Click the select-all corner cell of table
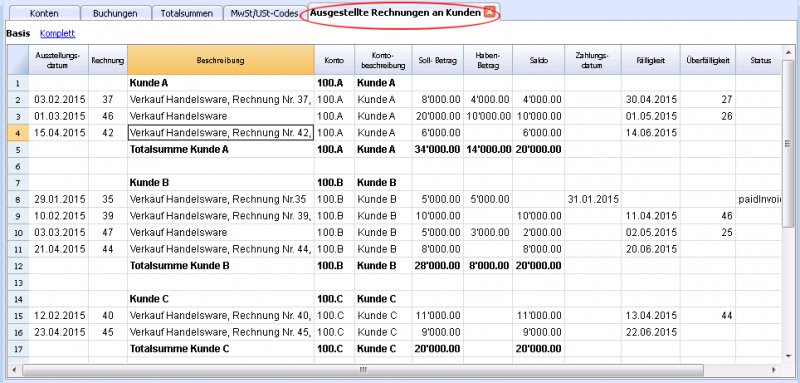Image resolution: width=800 pixels, height=383 pixels. [x=17, y=60]
